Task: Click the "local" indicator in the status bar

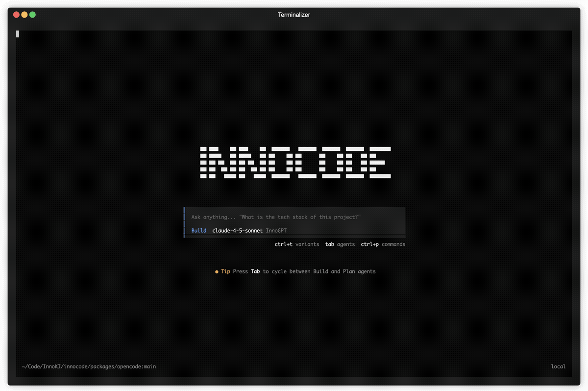Action: (x=558, y=366)
